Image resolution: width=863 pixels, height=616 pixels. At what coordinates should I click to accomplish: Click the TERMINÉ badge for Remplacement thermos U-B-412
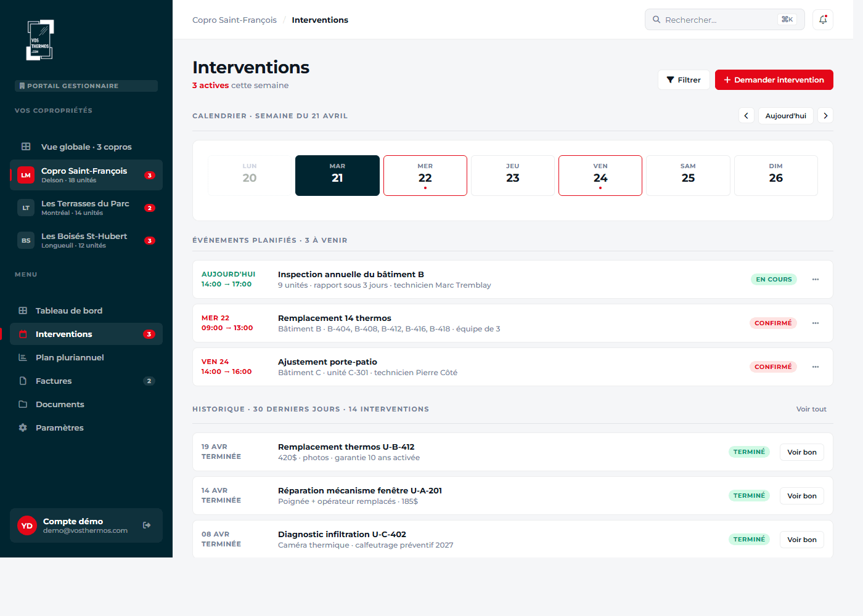point(749,452)
